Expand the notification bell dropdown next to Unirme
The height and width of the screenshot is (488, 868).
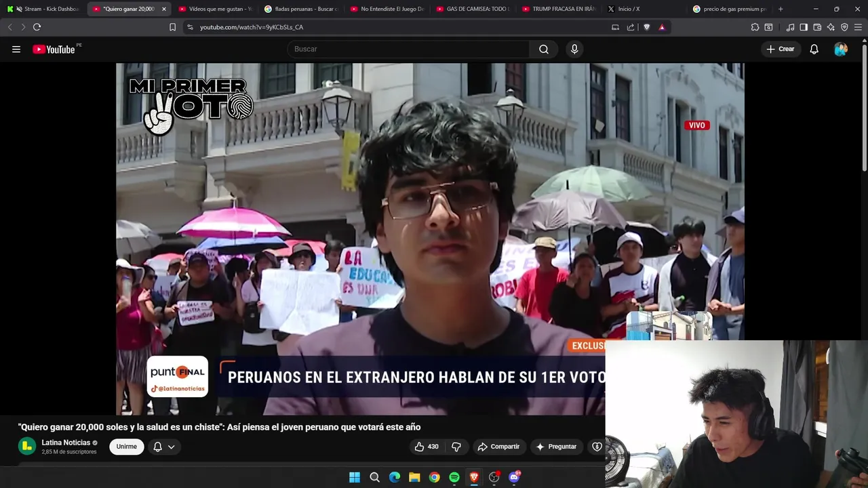(164, 447)
